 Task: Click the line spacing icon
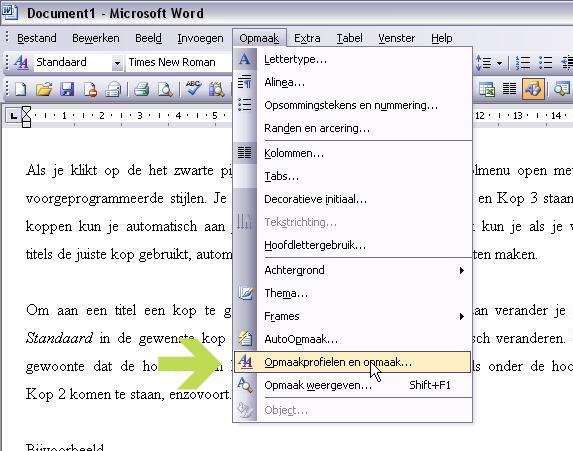(483, 62)
